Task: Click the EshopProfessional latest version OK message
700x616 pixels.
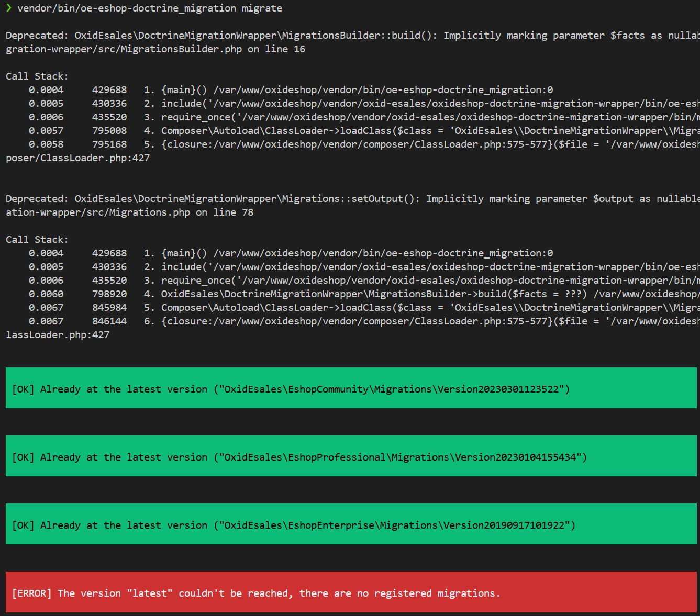Action: (299, 457)
